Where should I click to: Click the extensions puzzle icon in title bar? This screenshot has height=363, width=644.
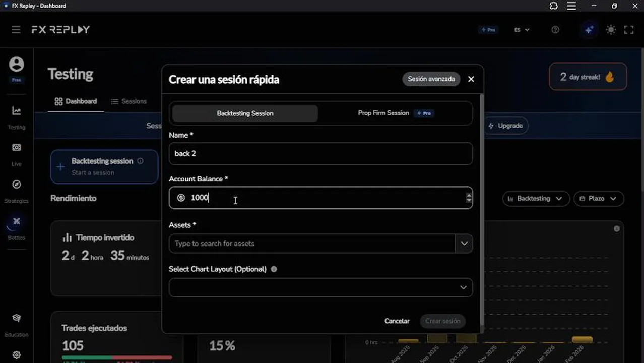[553, 6]
